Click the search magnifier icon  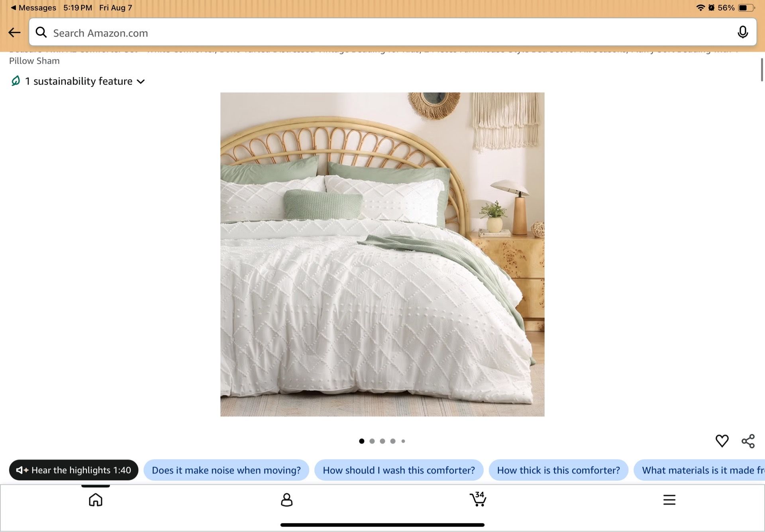[41, 32]
